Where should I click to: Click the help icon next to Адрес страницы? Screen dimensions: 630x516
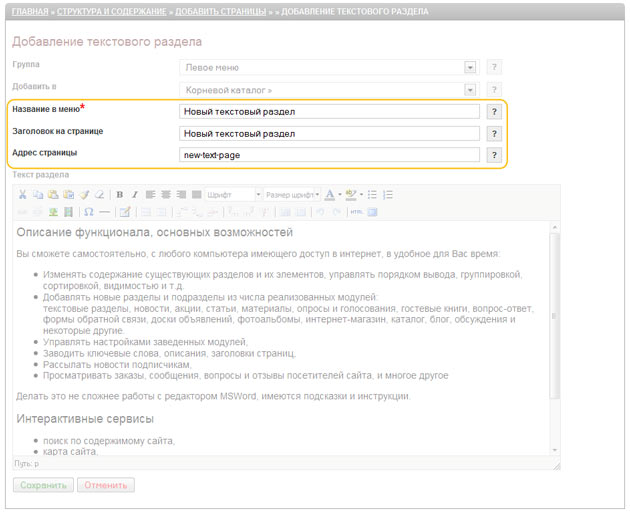pyautogui.click(x=493, y=155)
